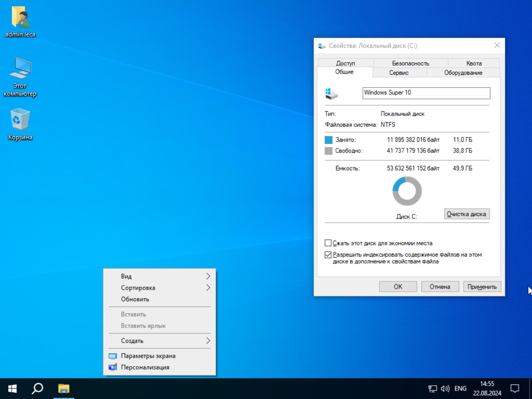Open File Explorer from the taskbar
The image size is (532, 399).
(x=64, y=389)
